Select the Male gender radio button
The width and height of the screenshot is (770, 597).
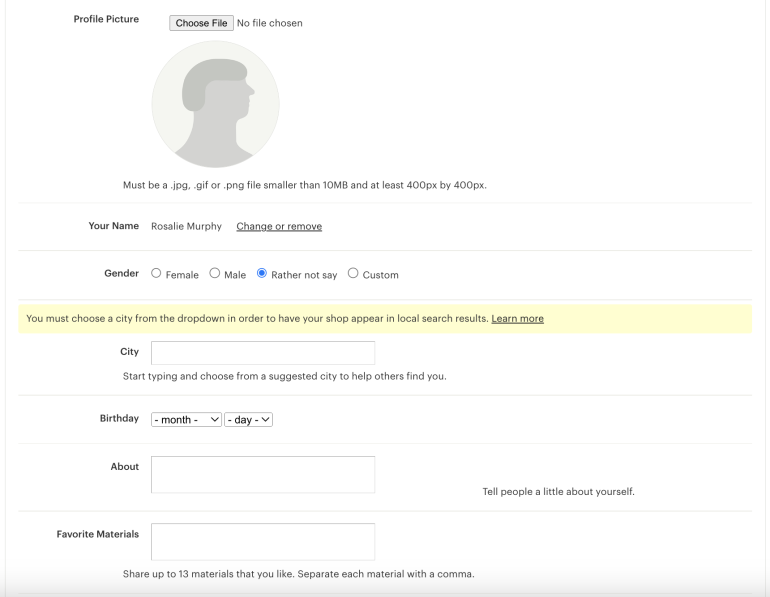(214, 274)
